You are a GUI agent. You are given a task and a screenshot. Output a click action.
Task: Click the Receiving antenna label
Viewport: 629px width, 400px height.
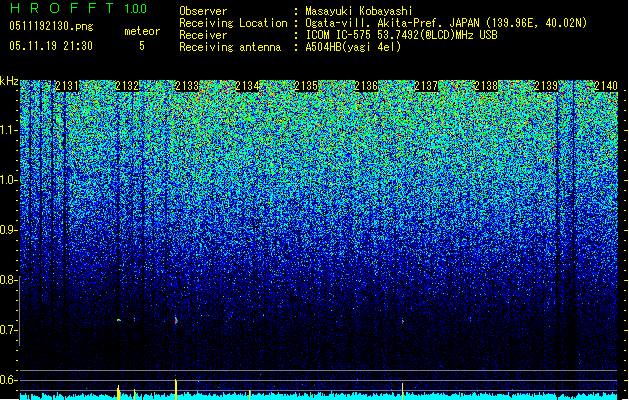230,47
